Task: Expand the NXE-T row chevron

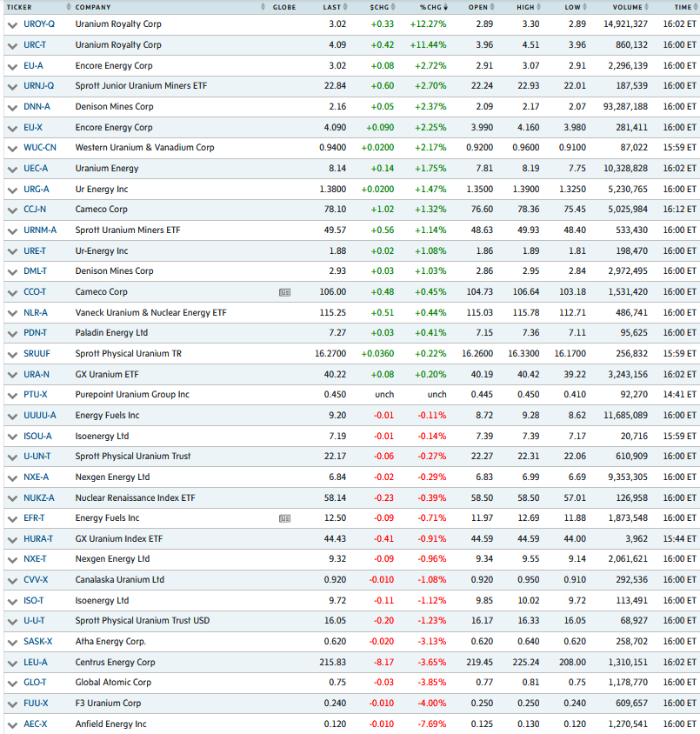Action: pyautogui.click(x=13, y=560)
